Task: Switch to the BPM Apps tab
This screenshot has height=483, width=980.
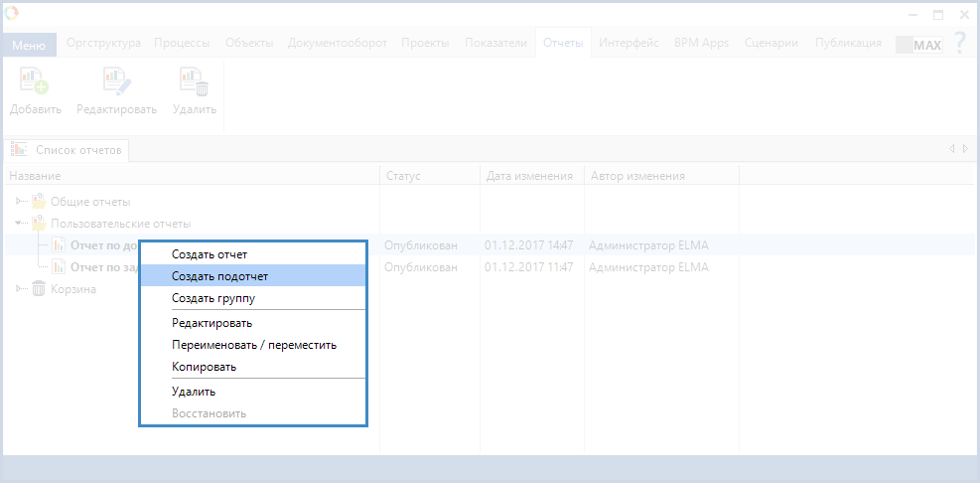Action: point(701,43)
